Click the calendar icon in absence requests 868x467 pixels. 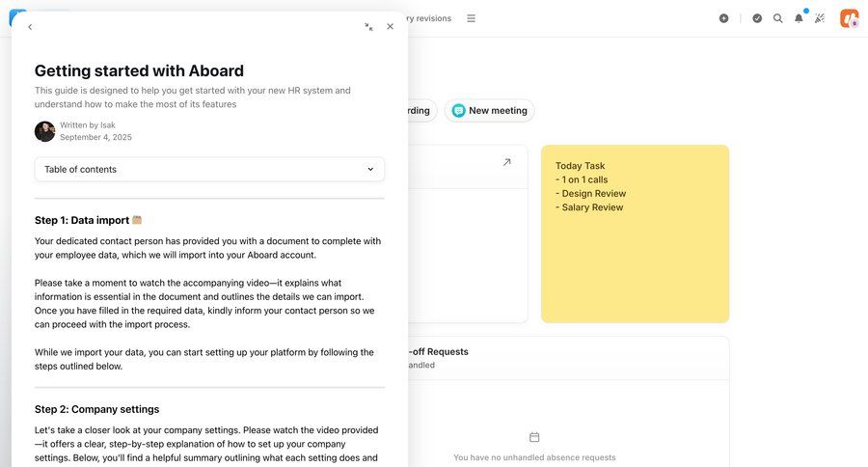pos(534,437)
